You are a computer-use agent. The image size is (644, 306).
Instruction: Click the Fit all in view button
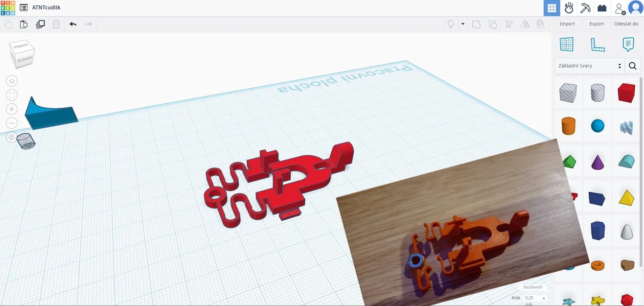(12, 95)
